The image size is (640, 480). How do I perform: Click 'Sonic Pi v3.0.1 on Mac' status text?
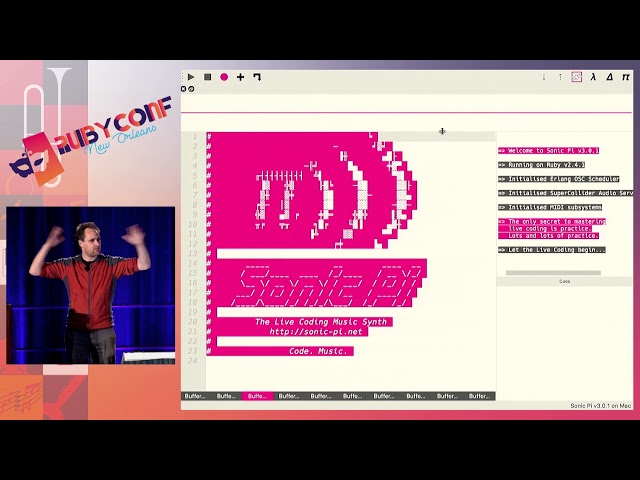[600, 406]
